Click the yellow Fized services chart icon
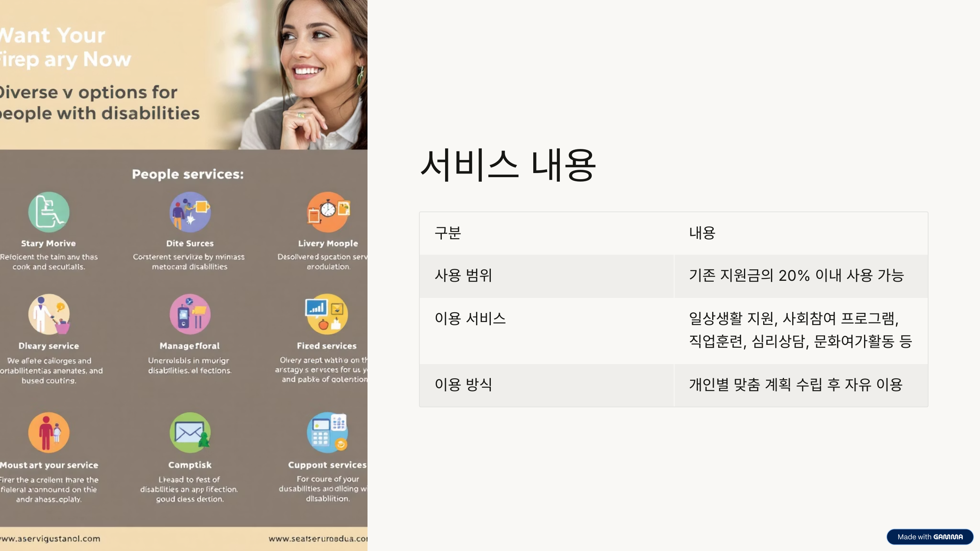The height and width of the screenshot is (551, 980). (x=327, y=314)
